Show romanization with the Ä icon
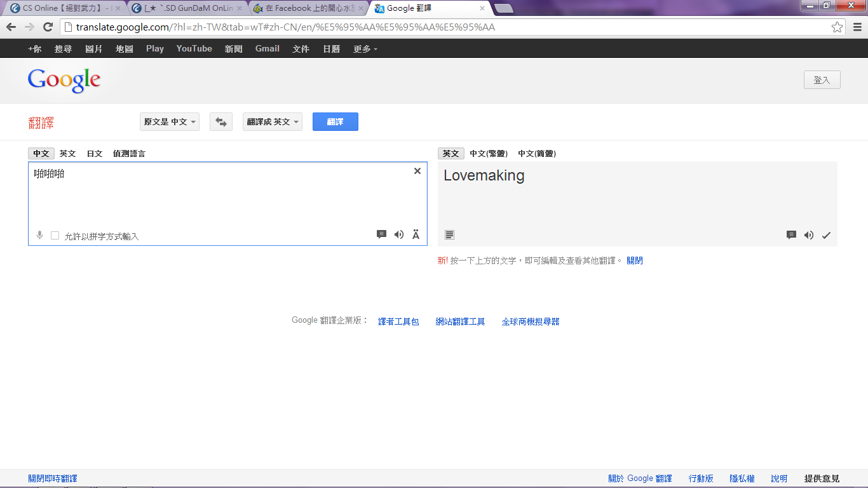This screenshot has width=868, height=488. (416, 234)
